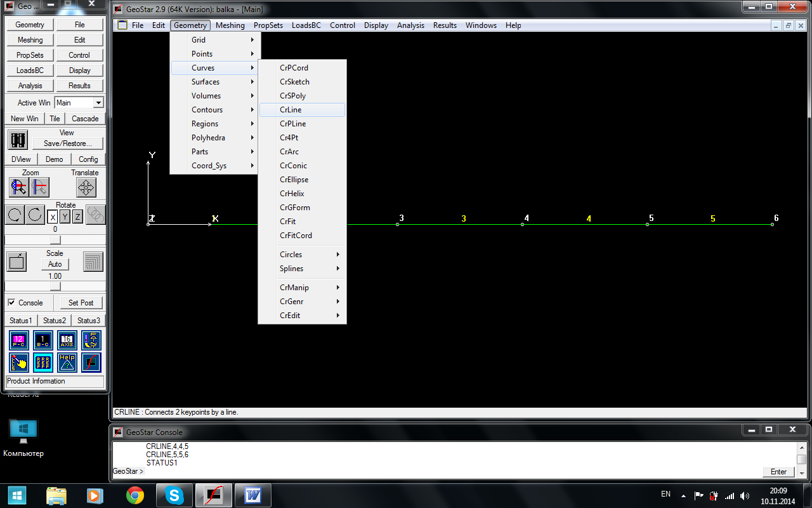
Task: Click the volume speaker tray icon
Action: pos(744,495)
